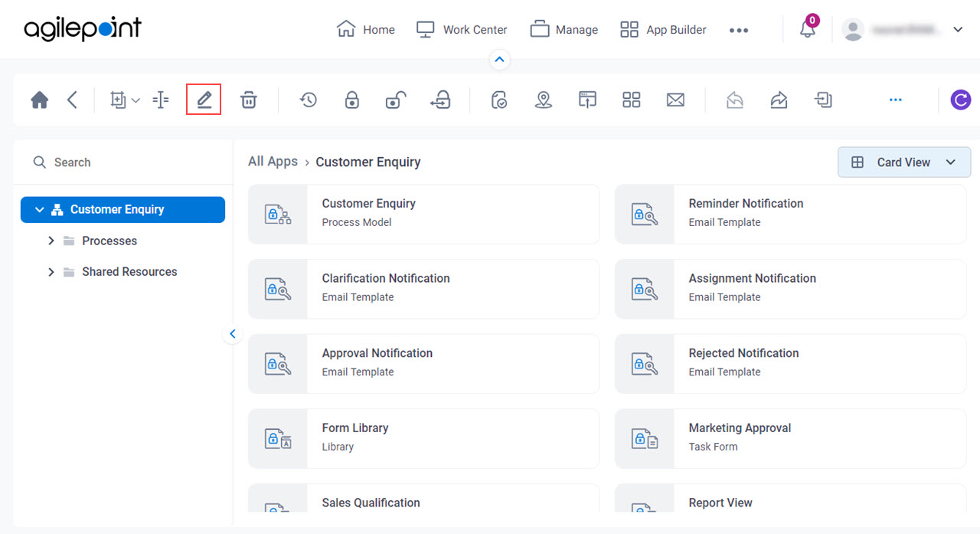
Task: Open the Card View dropdown
Action: tap(904, 162)
